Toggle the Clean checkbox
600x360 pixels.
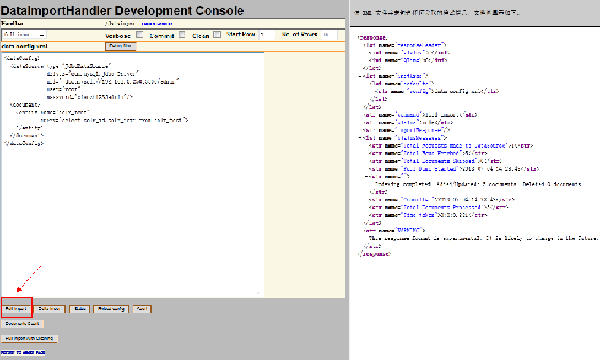[217, 34]
